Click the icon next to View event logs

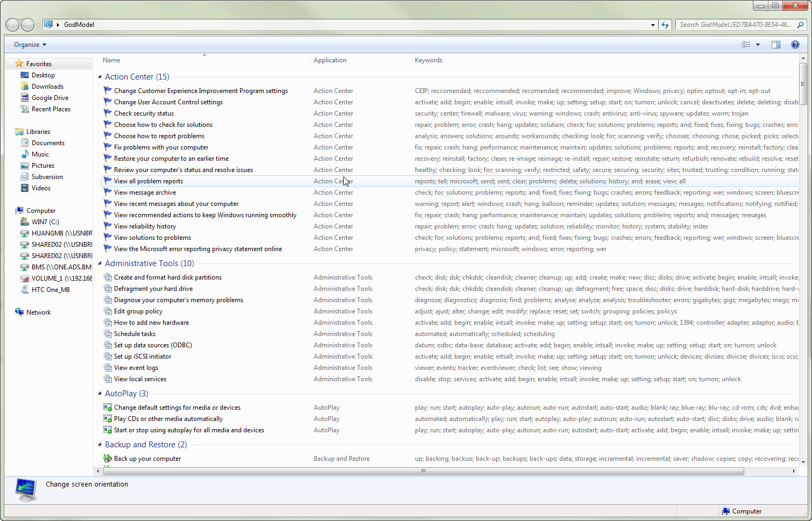108,368
